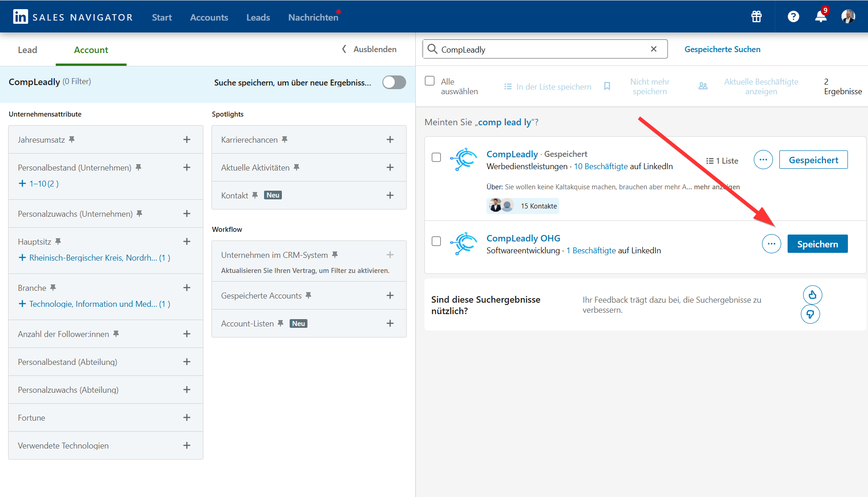Click the thumbs up feedback icon

[813, 295]
